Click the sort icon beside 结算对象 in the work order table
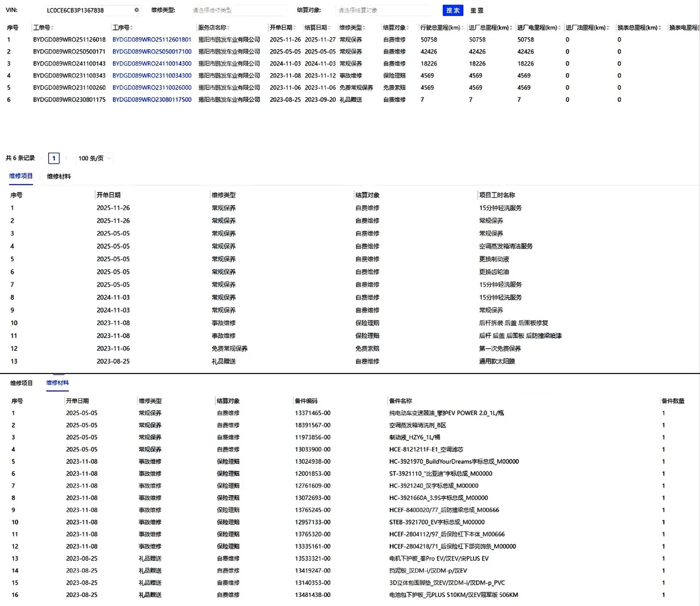Image resolution: width=700 pixels, height=606 pixels. (x=408, y=28)
